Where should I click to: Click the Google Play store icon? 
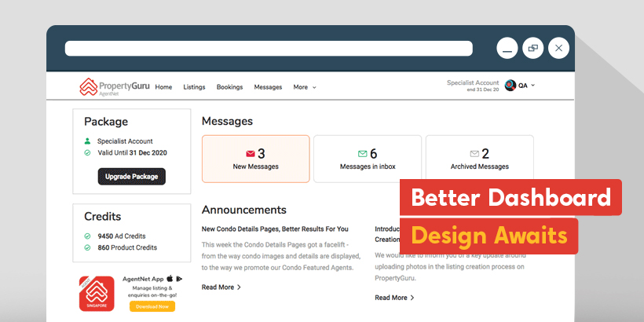179,279
